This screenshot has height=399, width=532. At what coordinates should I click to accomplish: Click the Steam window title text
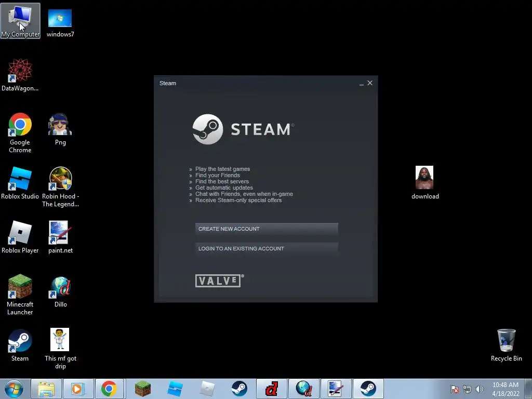tap(168, 83)
